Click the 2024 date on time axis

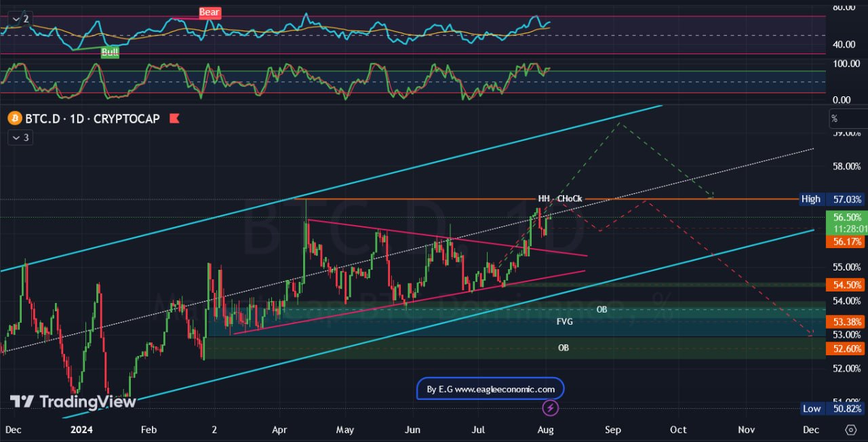81,430
